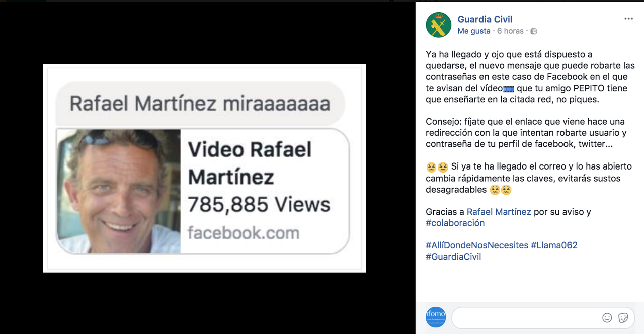Click the 'Rafael Martínez miraaaaaaa' message bubble
This screenshot has width=644, height=334.
(x=200, y=104)
